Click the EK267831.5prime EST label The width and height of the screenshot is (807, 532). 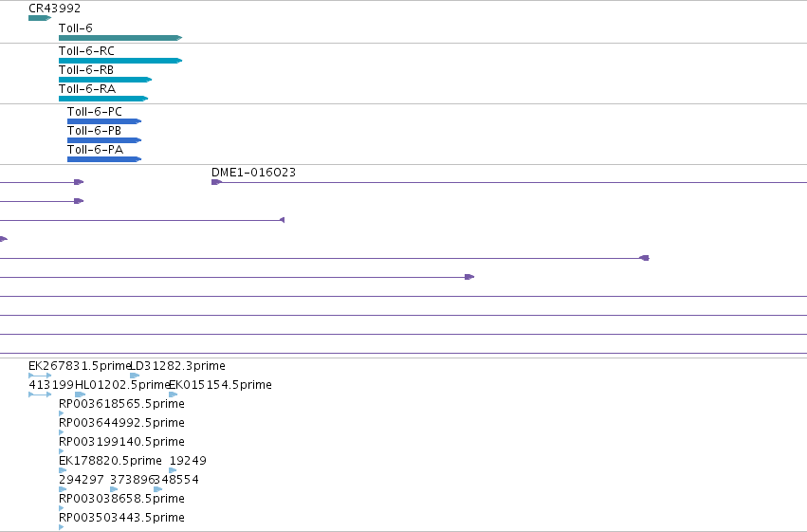(x=80, y=366)
